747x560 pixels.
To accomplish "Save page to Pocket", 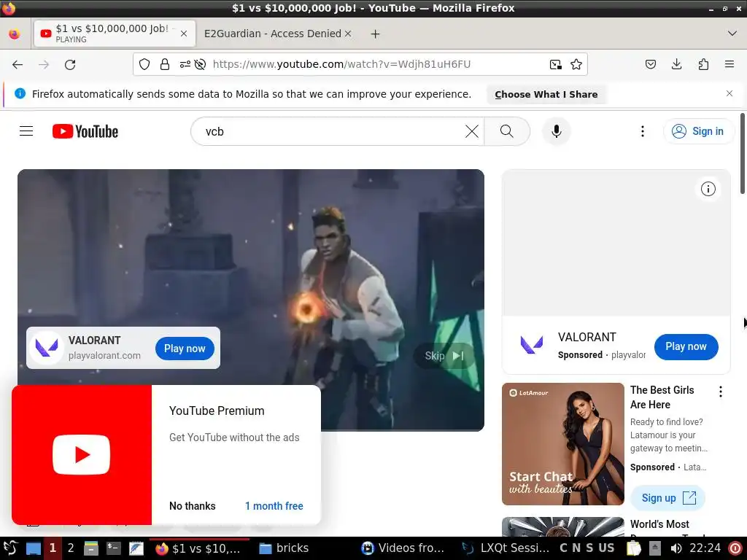I will (x=650, y=64).
